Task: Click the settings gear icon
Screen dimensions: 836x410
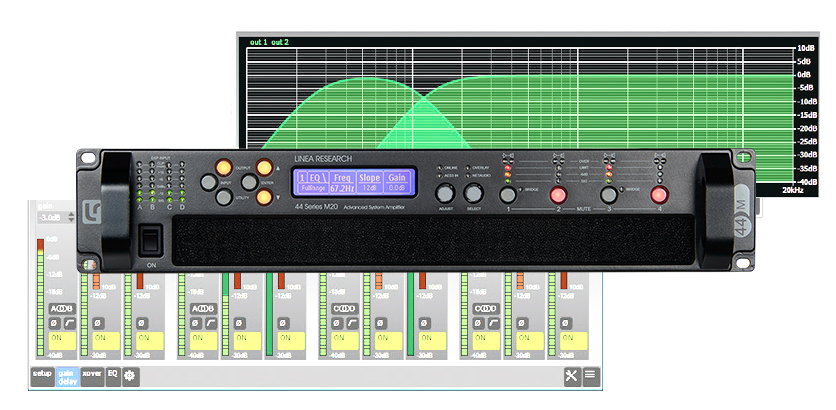Action: click(x=129, y=376)
